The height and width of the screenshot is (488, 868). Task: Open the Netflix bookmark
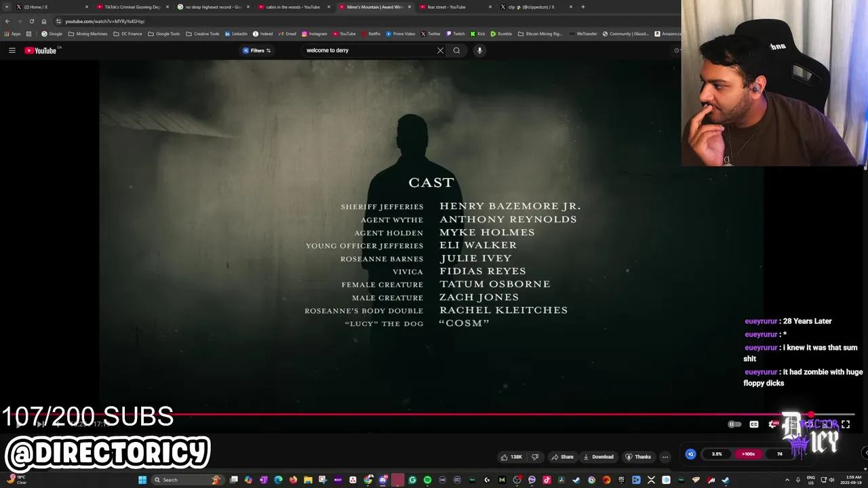click(x=371, y=34)
